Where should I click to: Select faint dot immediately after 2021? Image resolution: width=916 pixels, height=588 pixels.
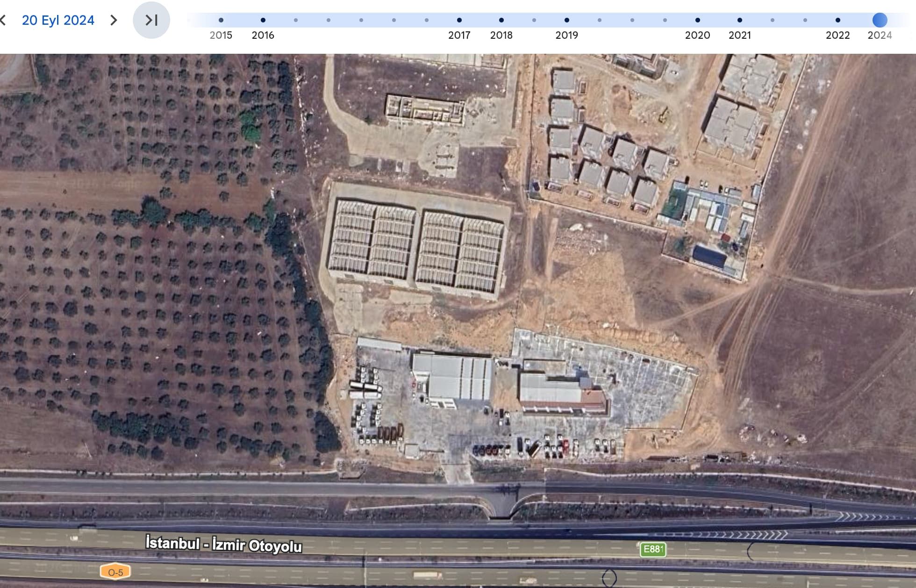click(773, 20)
